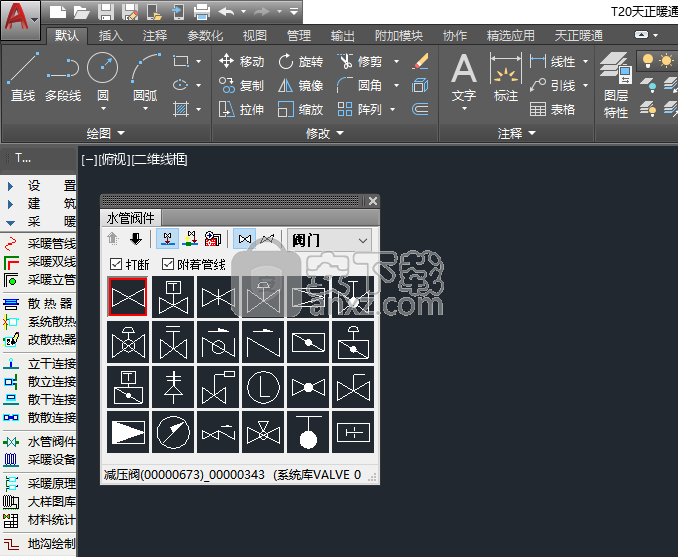Close the 水管阀件 dialog

pyautogui.click(x=373, y=202)
